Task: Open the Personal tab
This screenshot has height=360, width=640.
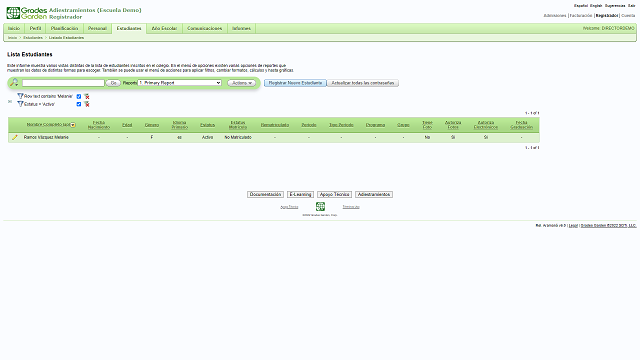Action: (97, 29)
